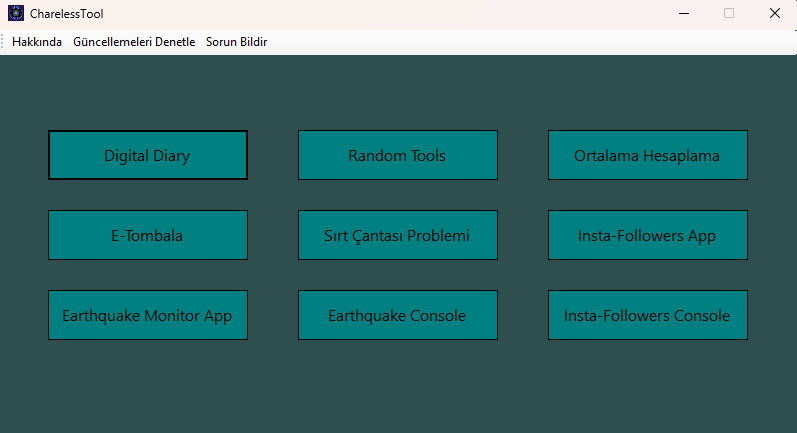Launch Sırt Çantası Problemi
The width and height of the screenshot is (797, 433).
click(x=397, y=235)
